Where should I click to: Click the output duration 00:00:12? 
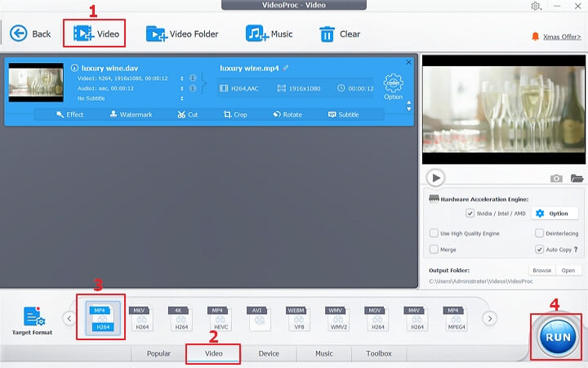[355, 88]
